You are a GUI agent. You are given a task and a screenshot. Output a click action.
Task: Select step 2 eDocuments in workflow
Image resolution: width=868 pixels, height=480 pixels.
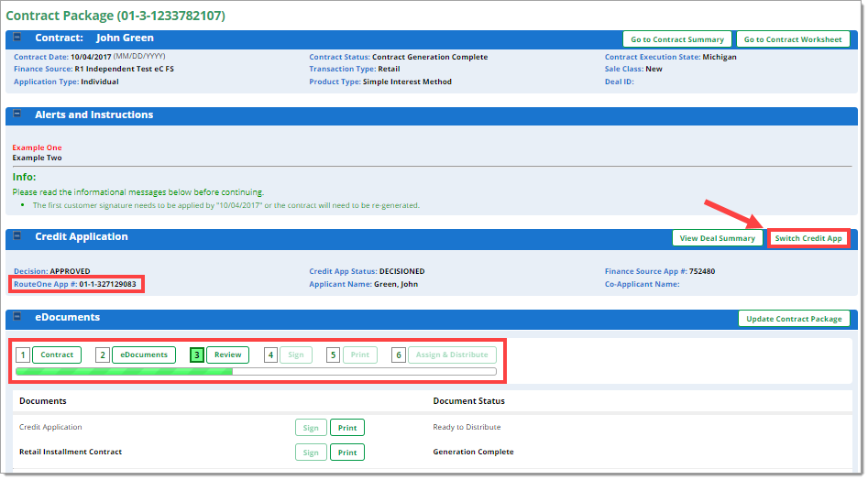[144, 355]
